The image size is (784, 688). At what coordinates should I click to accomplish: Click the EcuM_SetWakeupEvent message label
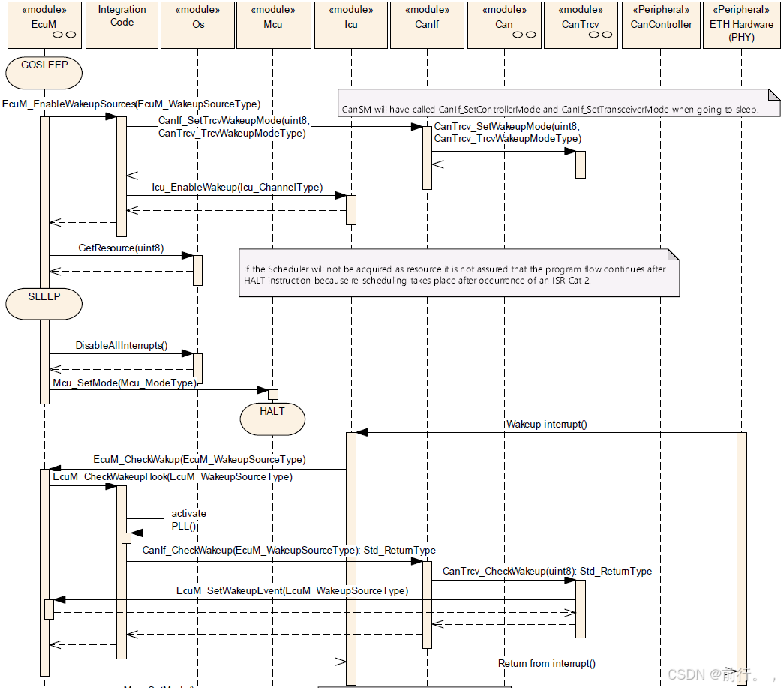[x=292, y=591]
